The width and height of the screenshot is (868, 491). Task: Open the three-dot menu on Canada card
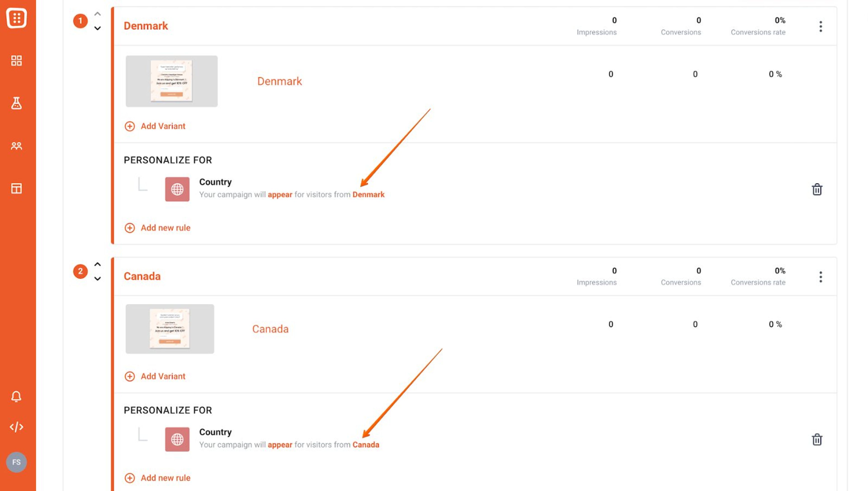tap(820, 276)
